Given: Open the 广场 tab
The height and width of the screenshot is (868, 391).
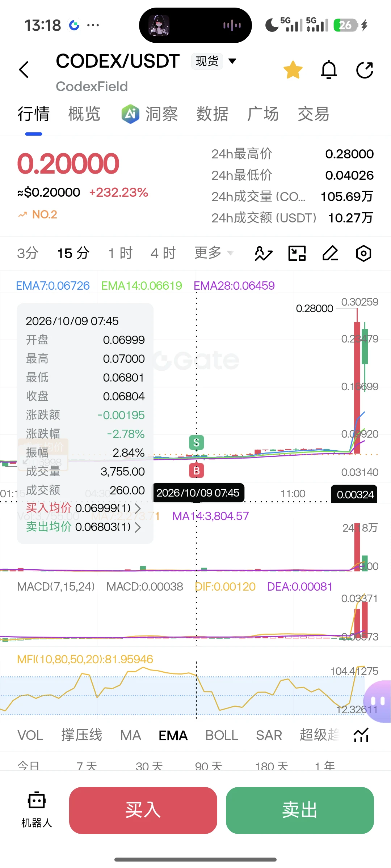Looking at the screenshot, I should click(263, 114).
